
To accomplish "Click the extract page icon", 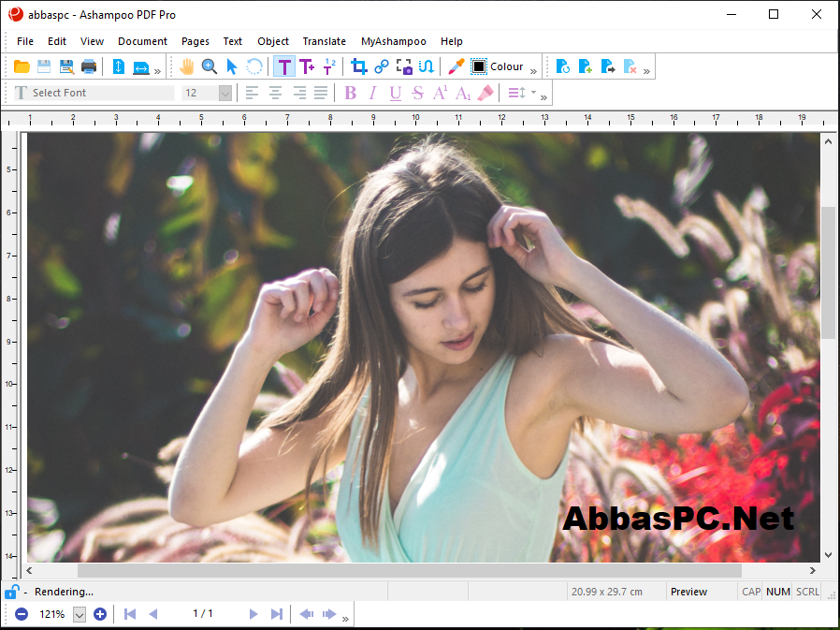I will [607, 66].
